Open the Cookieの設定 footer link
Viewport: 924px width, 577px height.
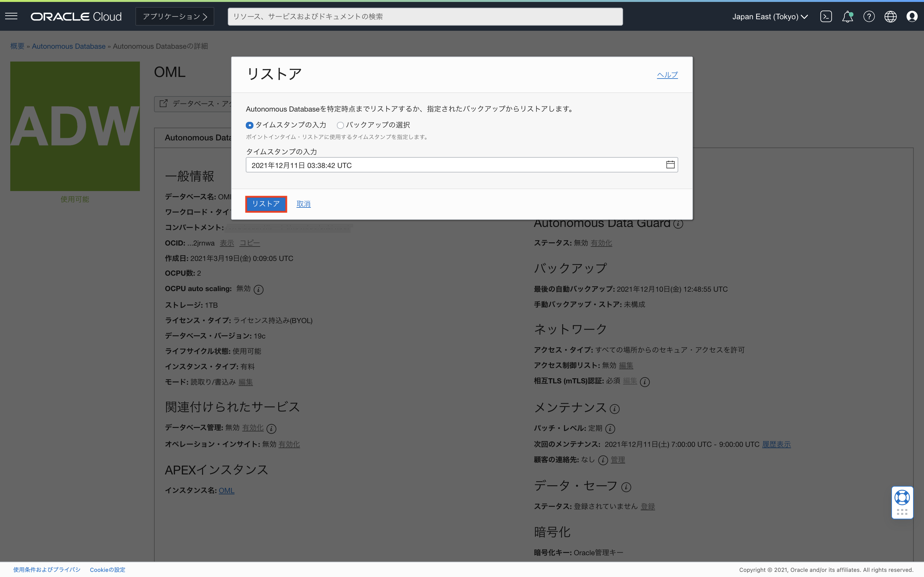click(107, 569)
